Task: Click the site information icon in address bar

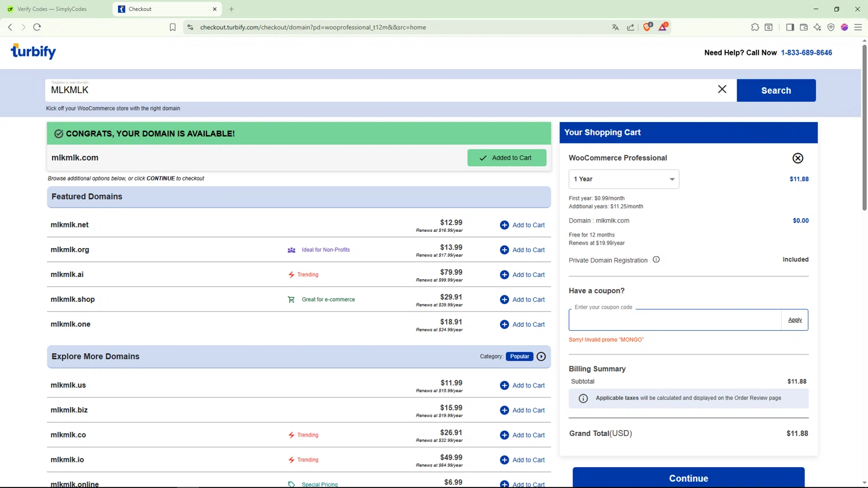Action: [190, 27]
